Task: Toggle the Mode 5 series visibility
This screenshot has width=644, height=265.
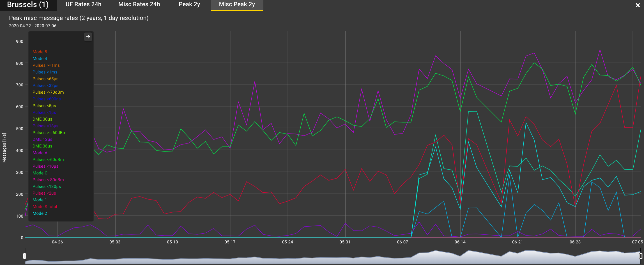Action: point(40,52)
